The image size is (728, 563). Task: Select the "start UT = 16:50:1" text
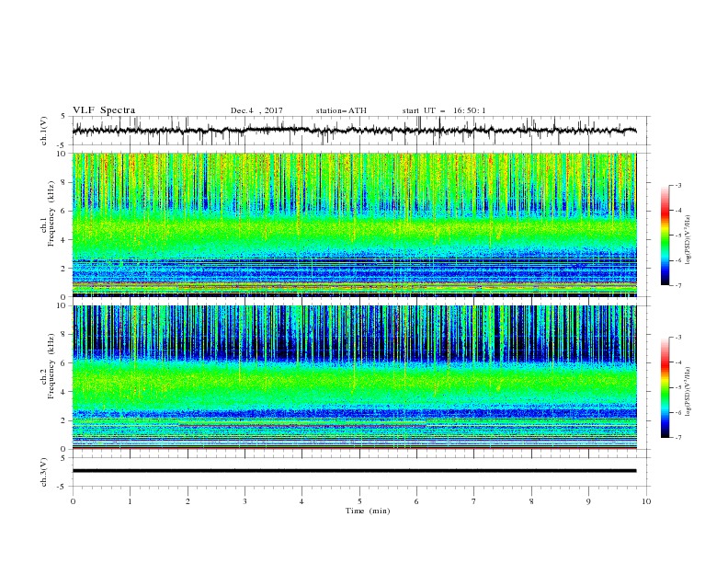click(444, 110)
